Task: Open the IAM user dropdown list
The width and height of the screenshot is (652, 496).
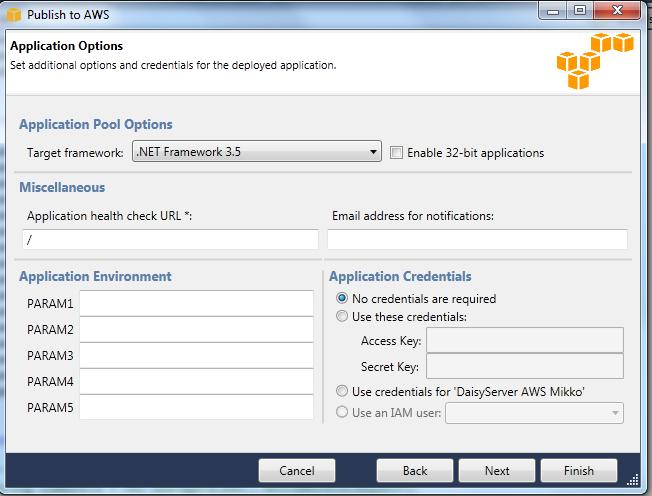Action: point(534,413)
